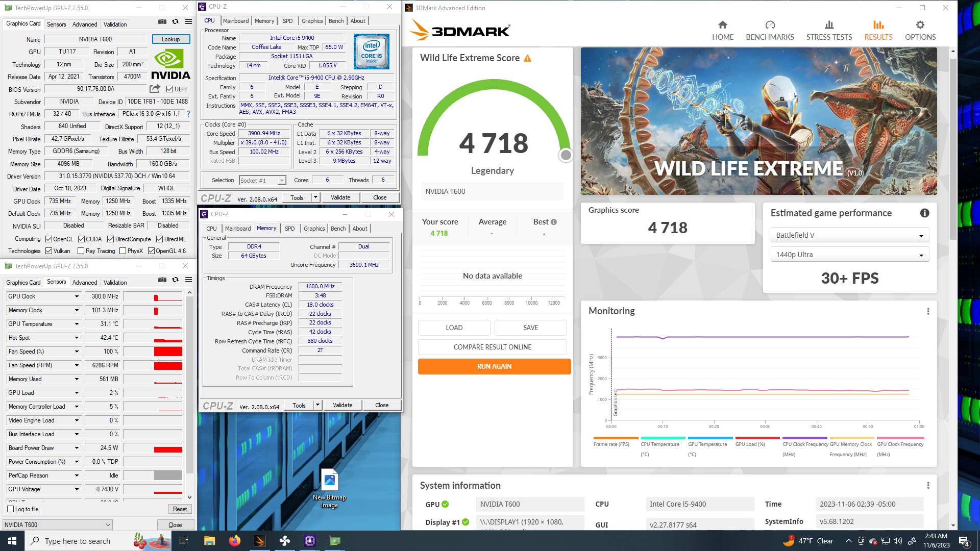The image size is (980, 551).
Task: Open 3DMark RESULTS section
Action: 878,31
